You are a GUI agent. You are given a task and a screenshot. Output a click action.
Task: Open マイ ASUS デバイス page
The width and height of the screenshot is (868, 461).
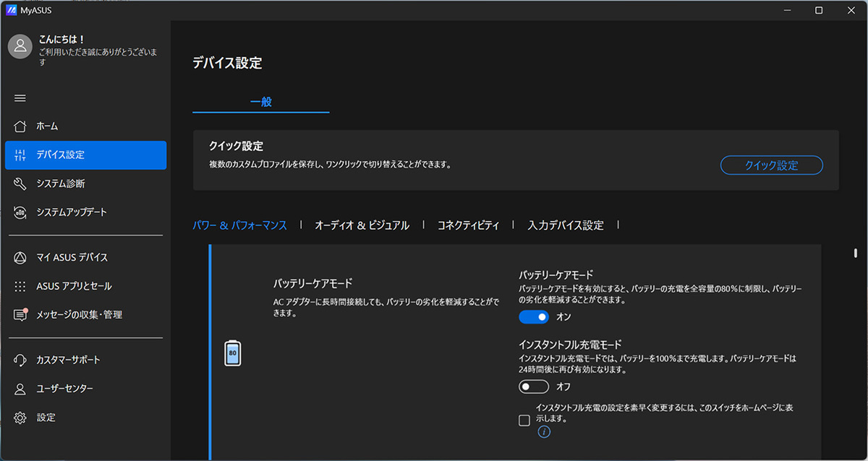(85, 257)
